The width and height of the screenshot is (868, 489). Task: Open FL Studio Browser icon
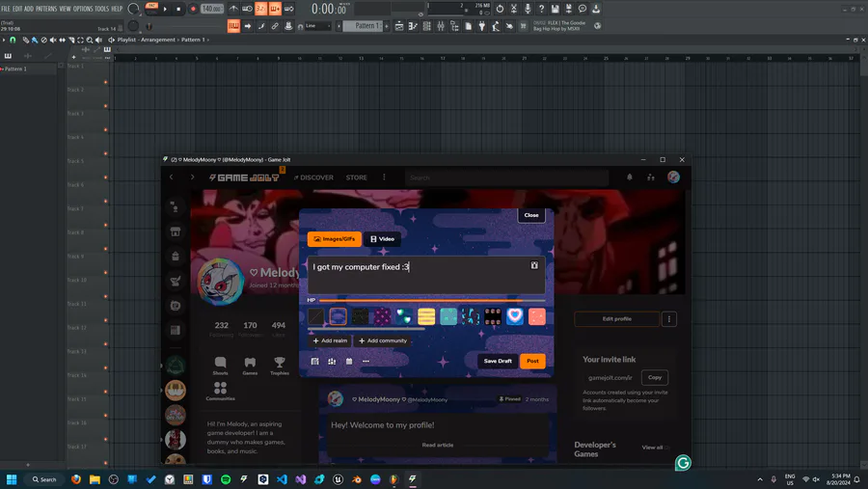click(454, 26)
